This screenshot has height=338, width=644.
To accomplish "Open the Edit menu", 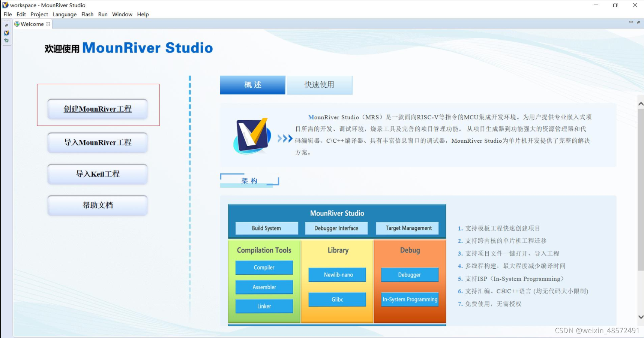I will tap(21, 14).
